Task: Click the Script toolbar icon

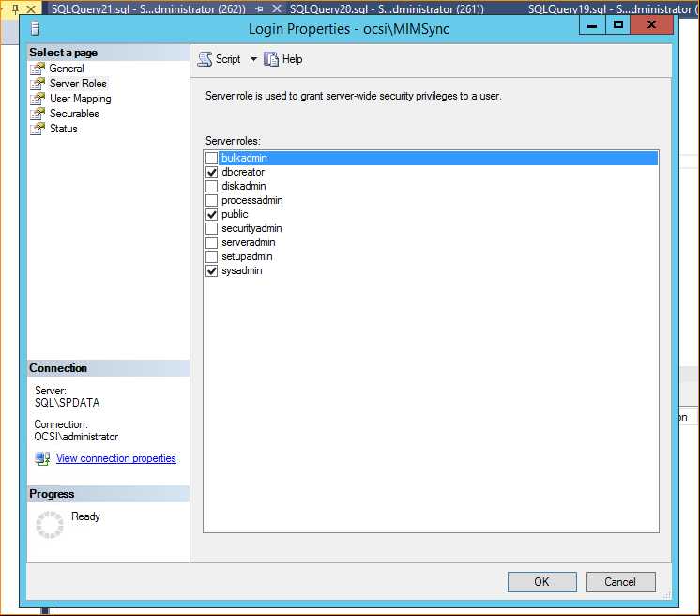Action: click(205, 59)
